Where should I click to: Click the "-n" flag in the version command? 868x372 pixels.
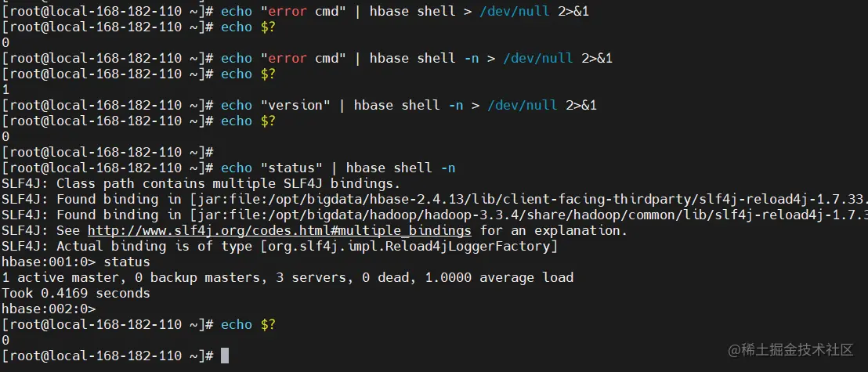coord(455,105)
